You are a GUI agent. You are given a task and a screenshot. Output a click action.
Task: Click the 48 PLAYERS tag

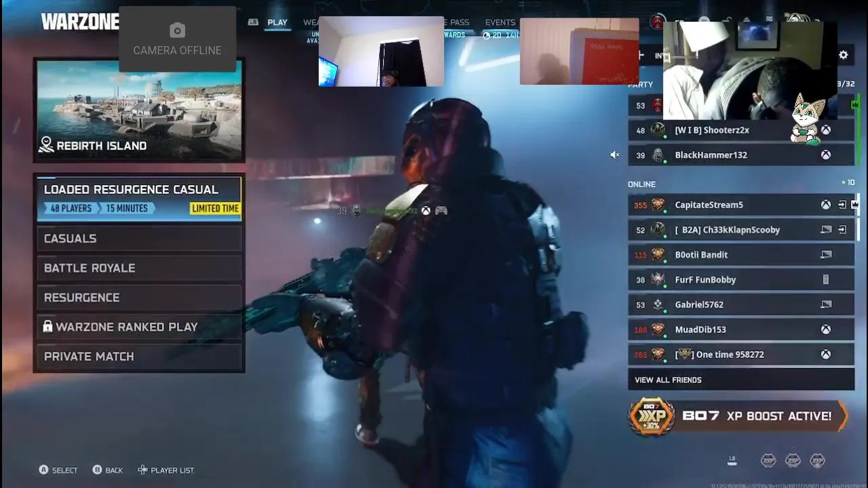pos(71,208)
